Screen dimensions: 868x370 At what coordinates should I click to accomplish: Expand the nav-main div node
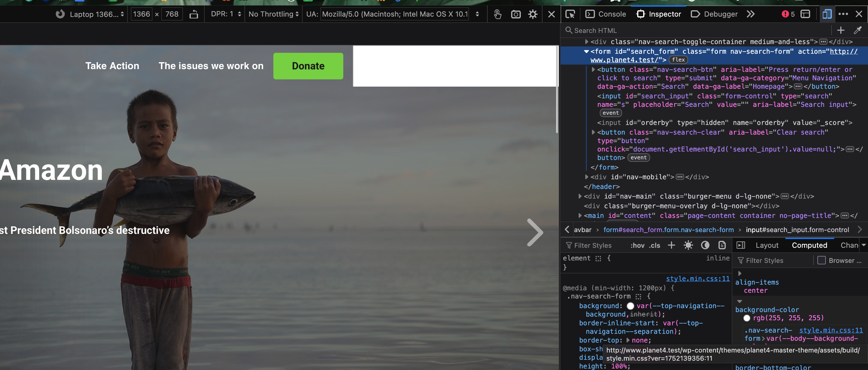(x=580, y=196)
